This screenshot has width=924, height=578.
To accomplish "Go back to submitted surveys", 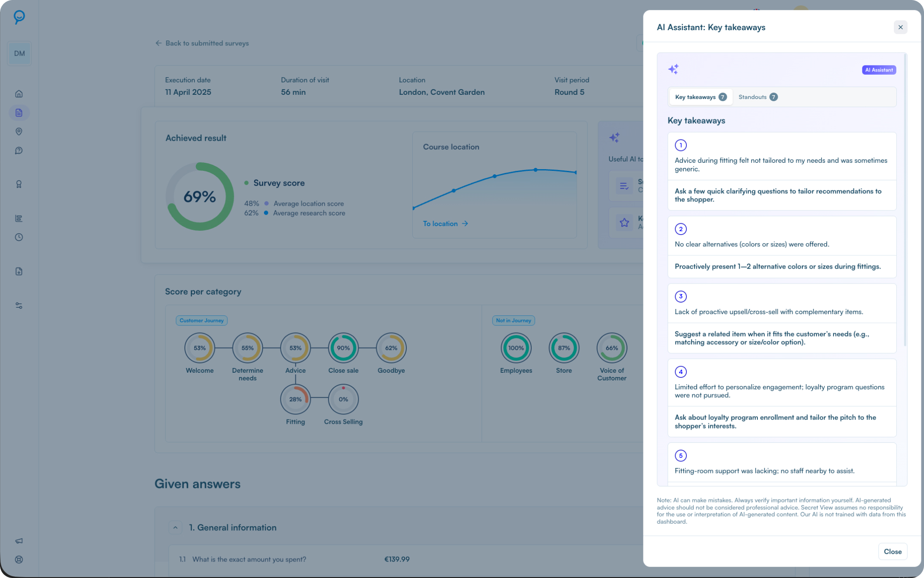I will coord(202,43).
